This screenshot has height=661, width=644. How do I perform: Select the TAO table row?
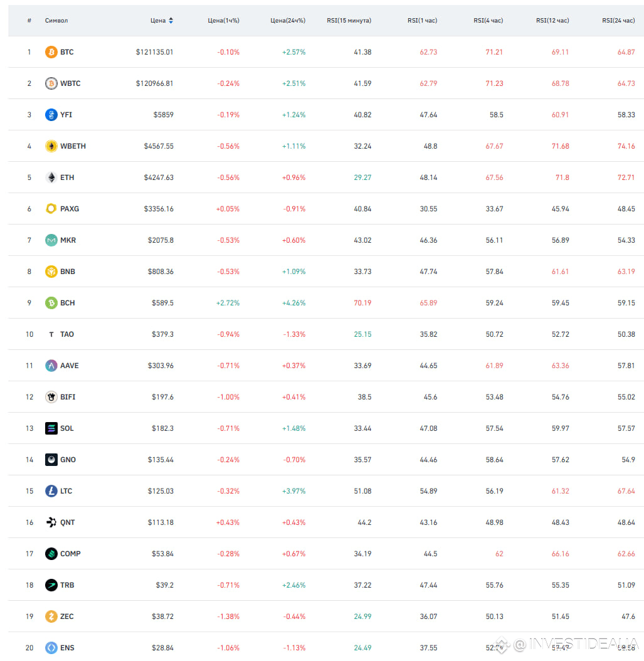326,334
